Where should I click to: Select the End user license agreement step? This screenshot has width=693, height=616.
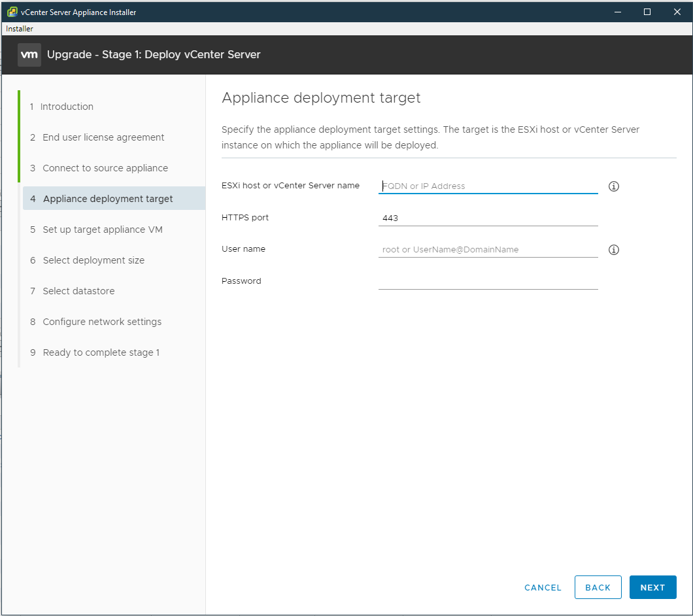click(103, 137)
